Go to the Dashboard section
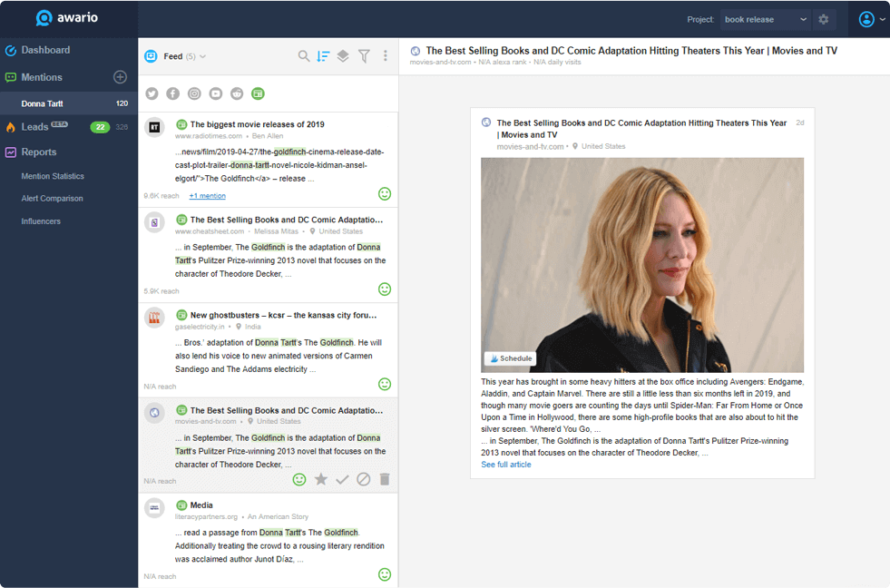The image size is (890, 588). tap(45, 50)
